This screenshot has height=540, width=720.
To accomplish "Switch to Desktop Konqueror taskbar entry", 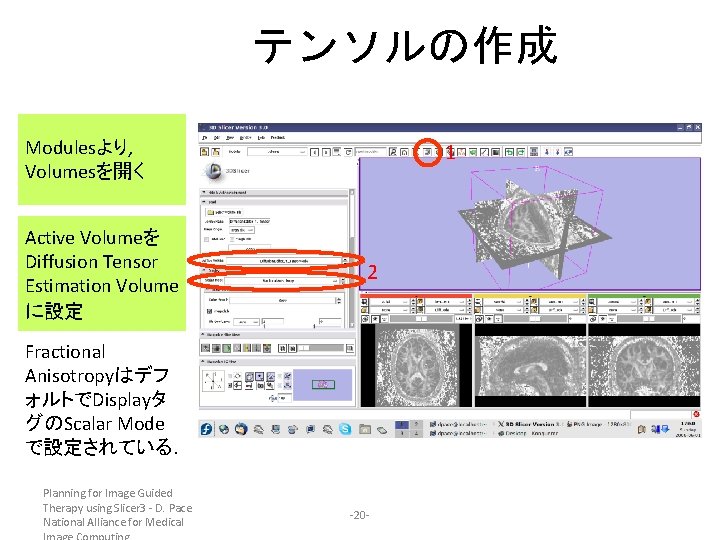I will 529,433.
